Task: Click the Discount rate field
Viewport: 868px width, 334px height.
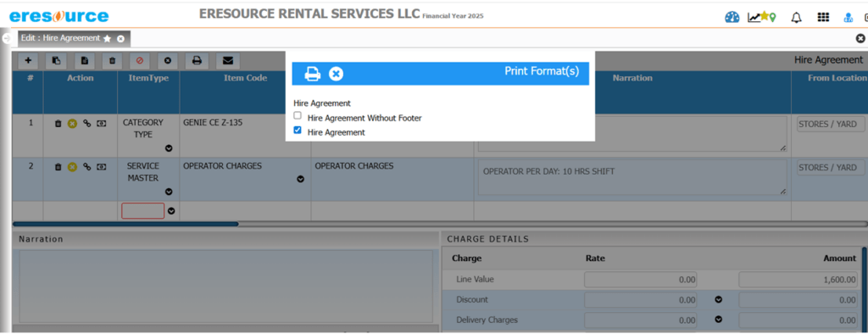Action: tap(641, 299)
